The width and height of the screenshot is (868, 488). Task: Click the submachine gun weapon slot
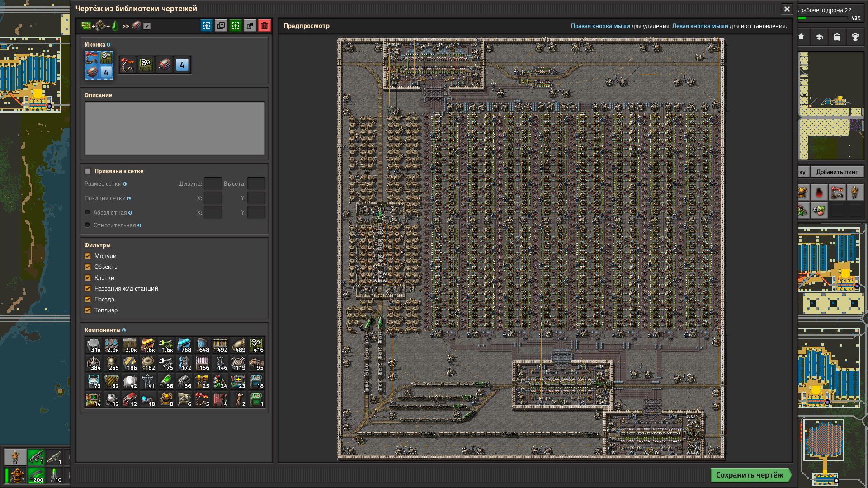[x=36, y=457]
